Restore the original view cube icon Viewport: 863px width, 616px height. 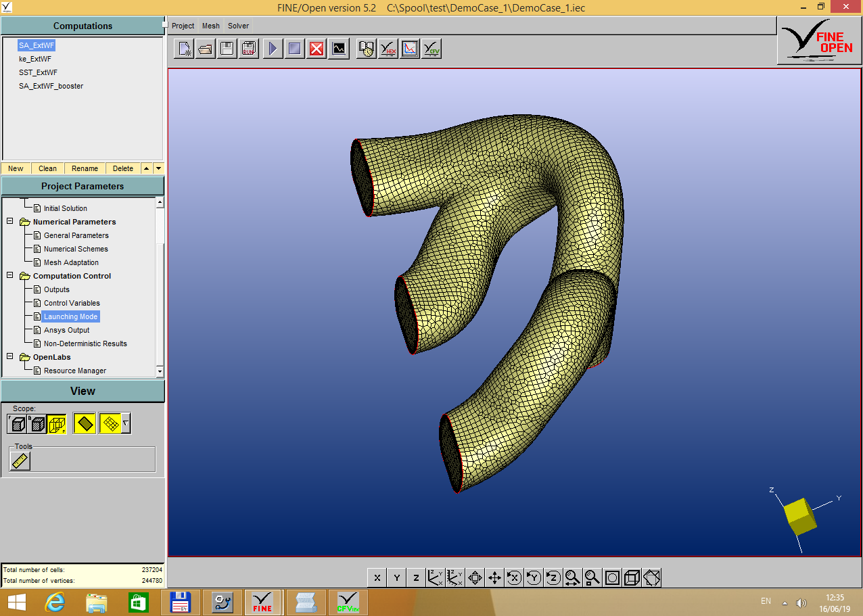click(632, 577)
